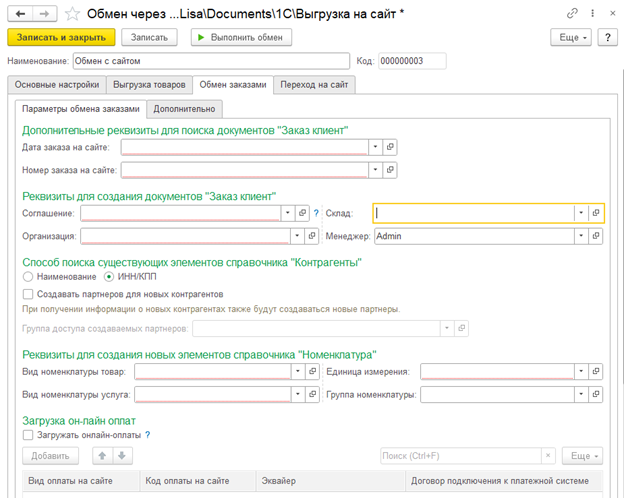Click open icon beside Дата заказа на сайте
This screenshot has height=498, width=624.
[x=390, y=147]
